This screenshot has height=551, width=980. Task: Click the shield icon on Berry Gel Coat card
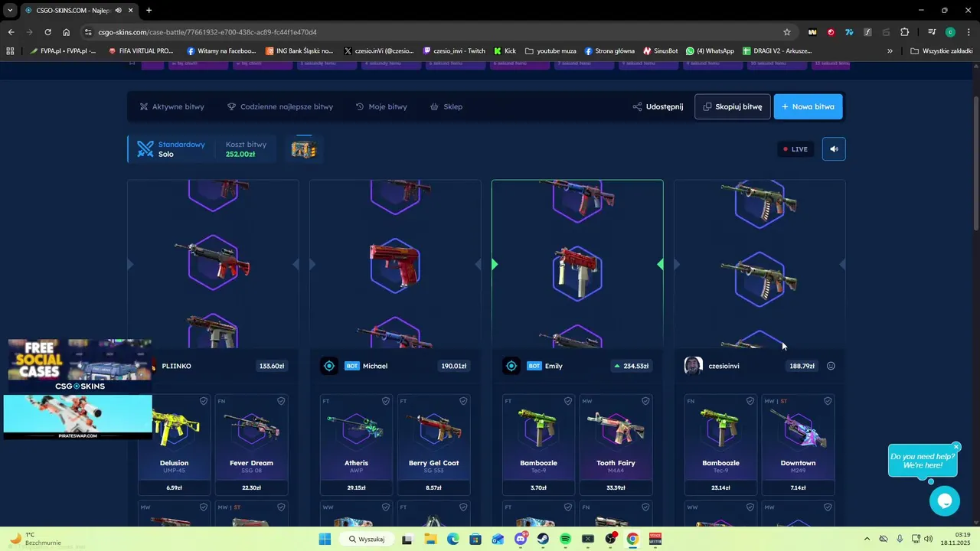(463, 401)
